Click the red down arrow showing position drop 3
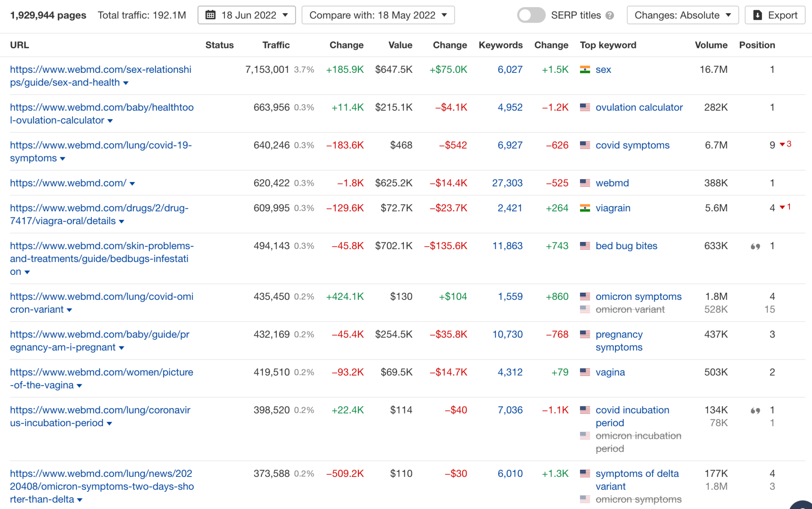 point(782,144)
